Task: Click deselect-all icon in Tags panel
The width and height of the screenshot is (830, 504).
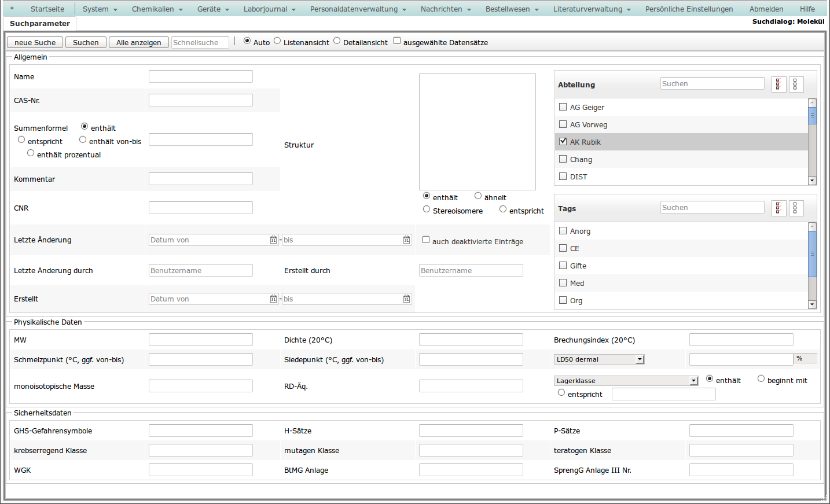Action: point(795,208)
